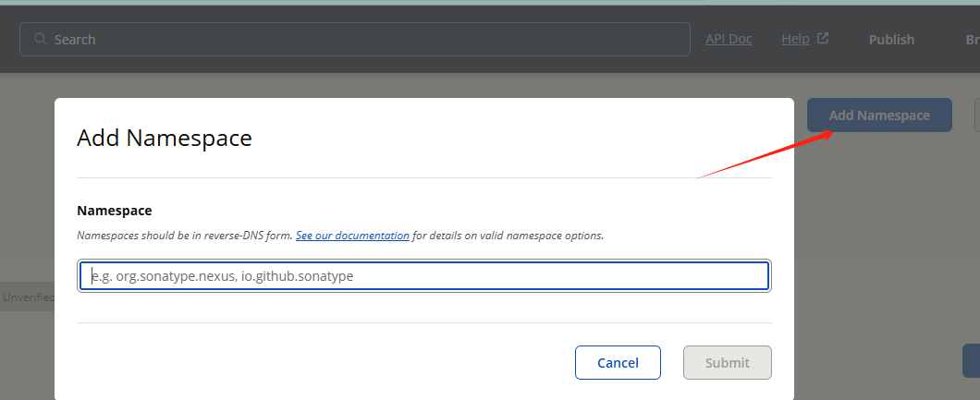Switch to the Publish menu item
Viewport: 980px width, 400px height.
tap(891, 40)
